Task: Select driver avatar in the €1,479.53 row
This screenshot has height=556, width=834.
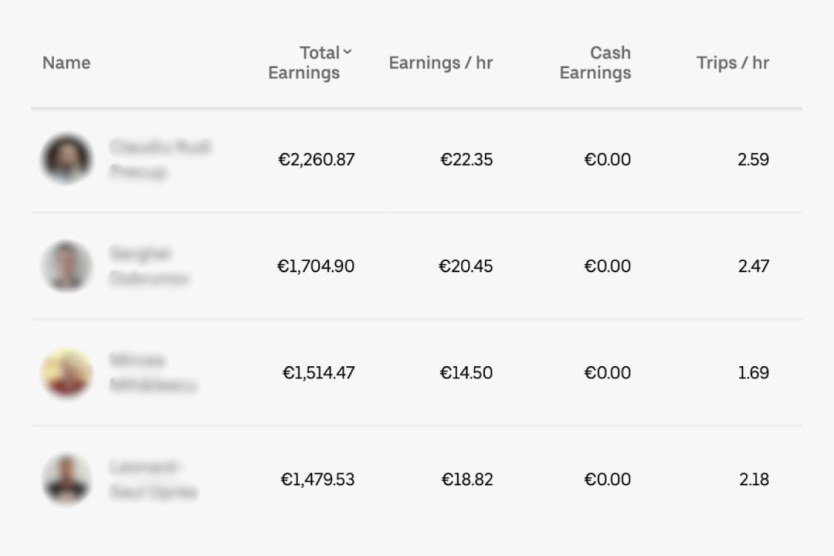Action: pyautogui.click(x=67, y=479)
